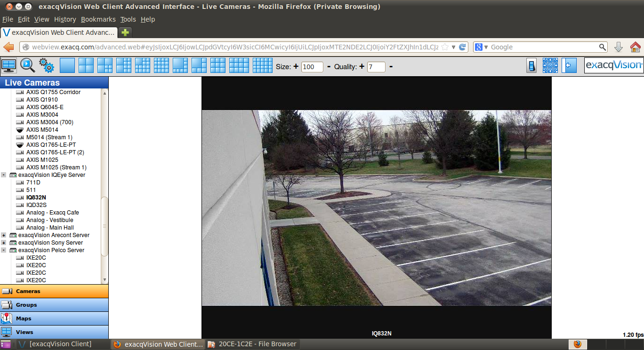Viewport: 644px width, 350px height.
Task: Select the single-camera 1x1 layout
Action: click(67, 65)
